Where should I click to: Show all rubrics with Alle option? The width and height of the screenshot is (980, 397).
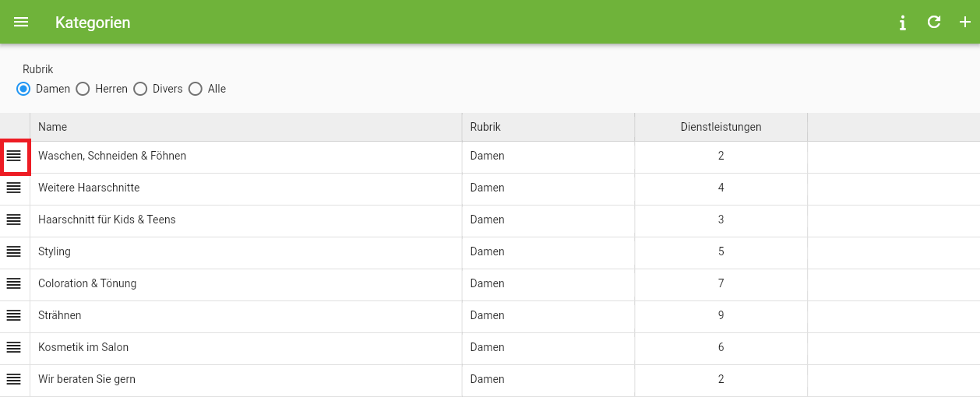click(196, 89)
